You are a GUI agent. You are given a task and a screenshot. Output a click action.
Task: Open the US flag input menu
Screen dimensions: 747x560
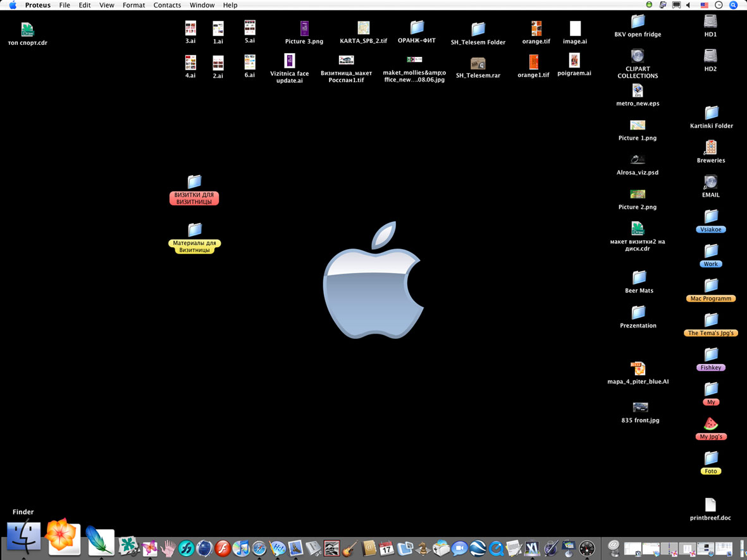tap(703, 5)
